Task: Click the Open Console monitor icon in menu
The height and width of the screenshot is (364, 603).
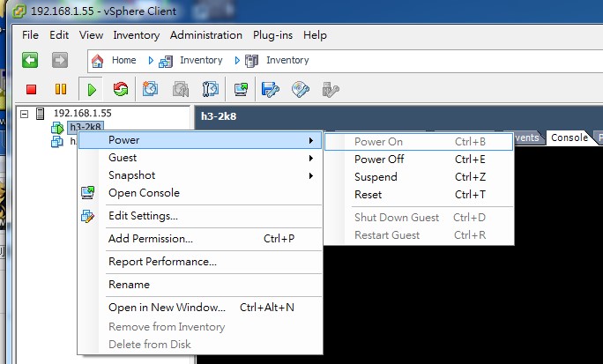Action: pyautogui.click(x=87, y=192)
